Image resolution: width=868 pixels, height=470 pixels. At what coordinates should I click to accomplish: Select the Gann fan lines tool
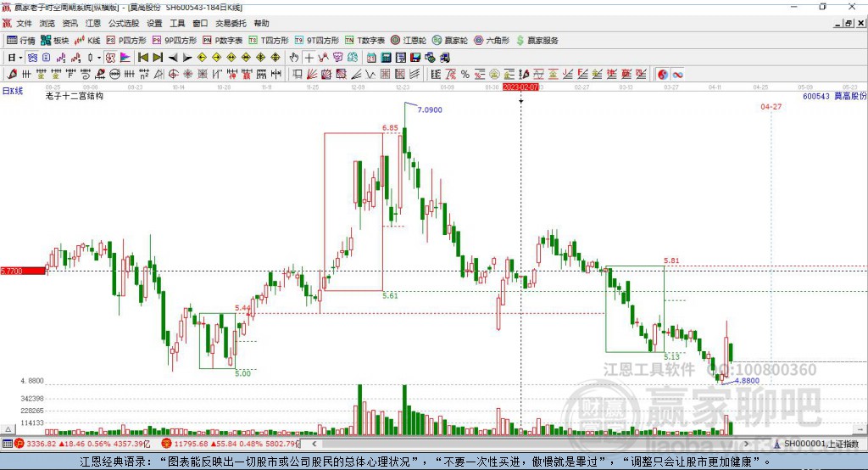click(312, 75)
